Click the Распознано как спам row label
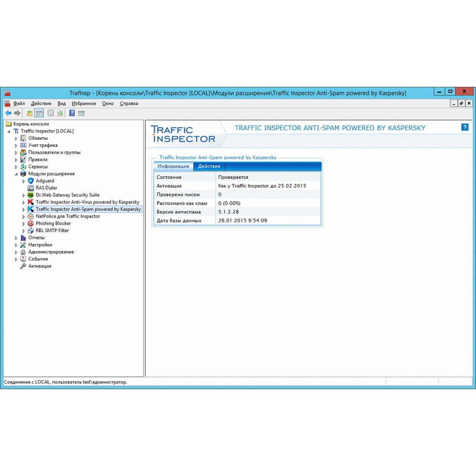The image size is (476, 476). click(x=182, y=203)
